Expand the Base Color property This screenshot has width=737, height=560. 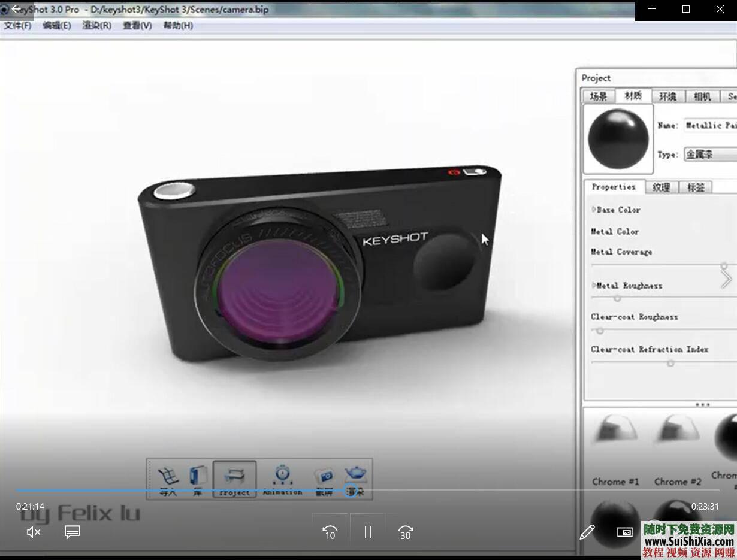click(x=594, y=210)
